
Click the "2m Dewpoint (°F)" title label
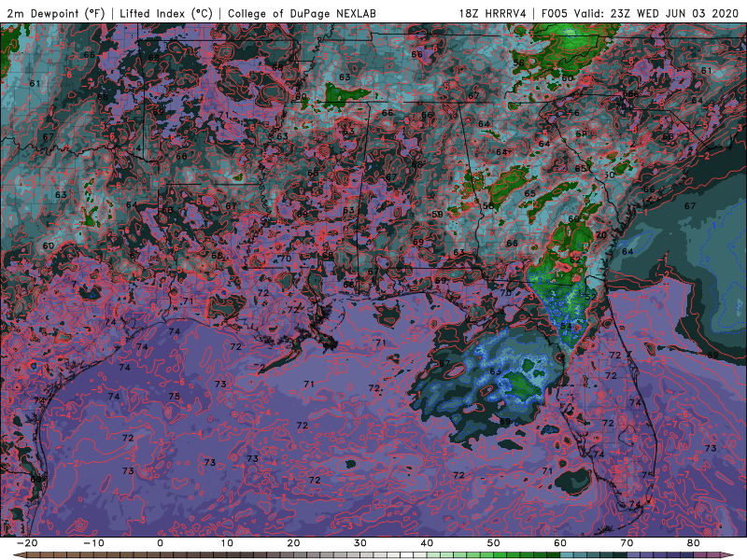tap(56, 13)
